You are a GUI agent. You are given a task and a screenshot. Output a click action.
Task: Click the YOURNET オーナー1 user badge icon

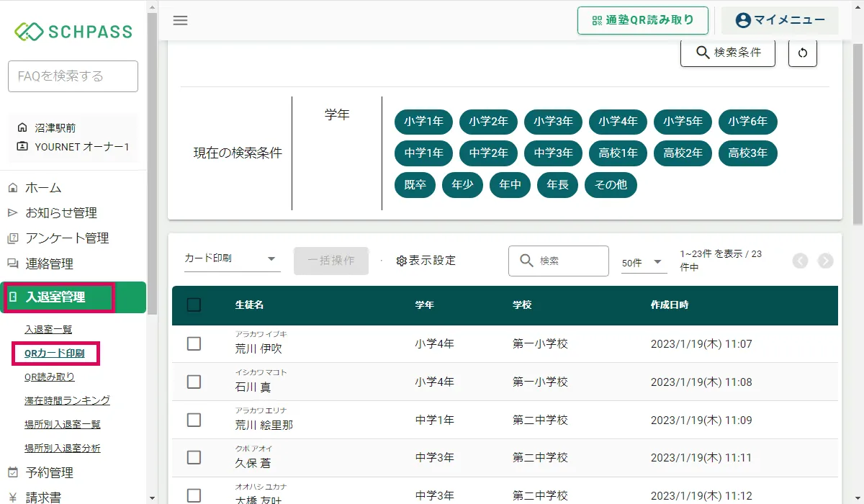coord(22,147)
